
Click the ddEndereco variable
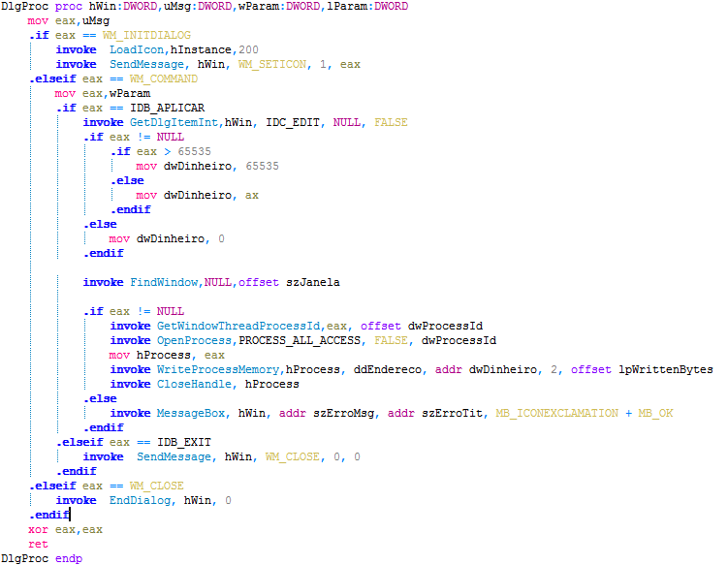(387, 369)
